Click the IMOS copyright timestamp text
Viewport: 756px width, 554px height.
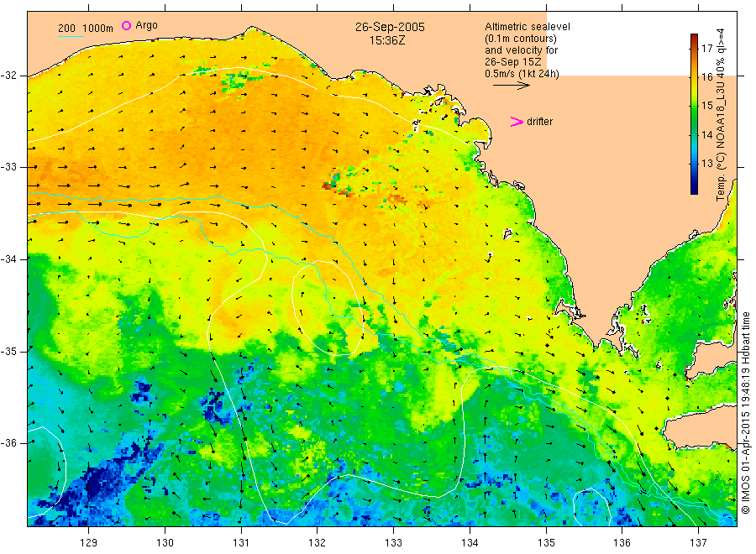pyautogui.click(x=746, y=412)
